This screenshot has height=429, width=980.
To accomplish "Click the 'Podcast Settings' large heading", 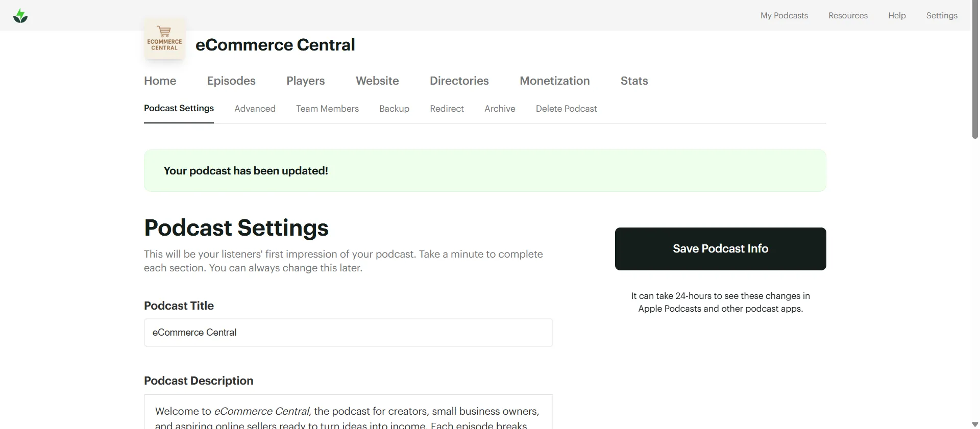I will pos(236,228).
